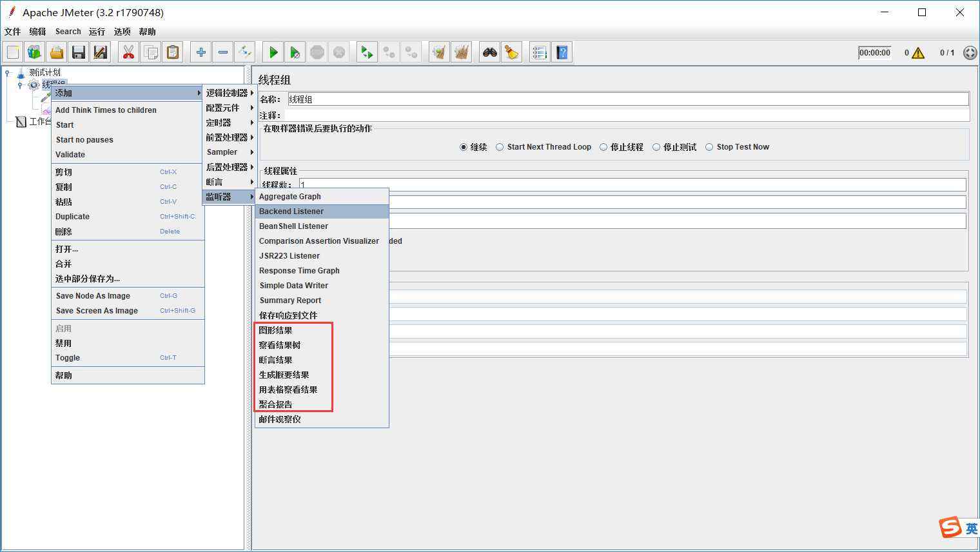Add the 图形结果 listener
The height and width of the screenshot is (552, 980).
coord(322,330)
